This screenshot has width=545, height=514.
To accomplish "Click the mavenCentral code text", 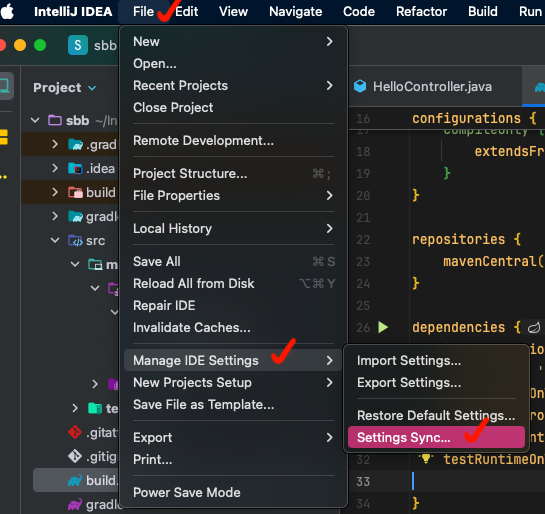I will tap(490, 261).
